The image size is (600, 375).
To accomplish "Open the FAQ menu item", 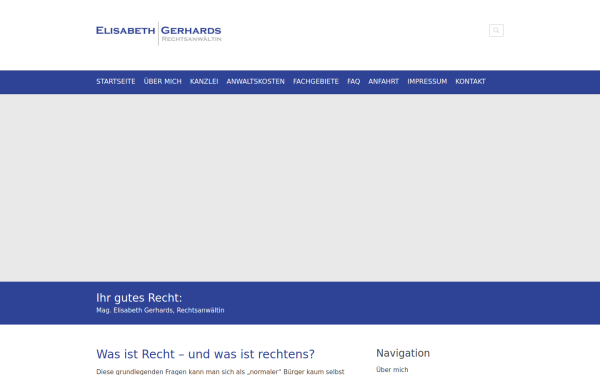I will (354, 82).
